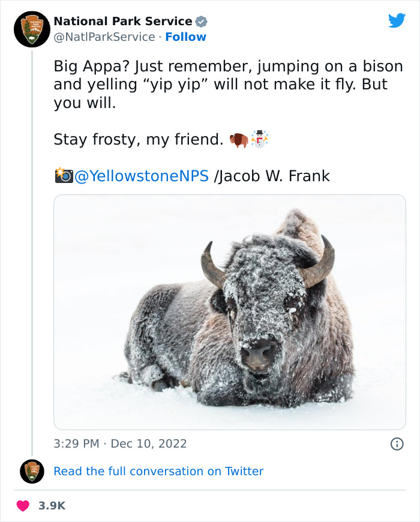Like the tweet with heart icon

pyautogui.click(x=23, y=506)
